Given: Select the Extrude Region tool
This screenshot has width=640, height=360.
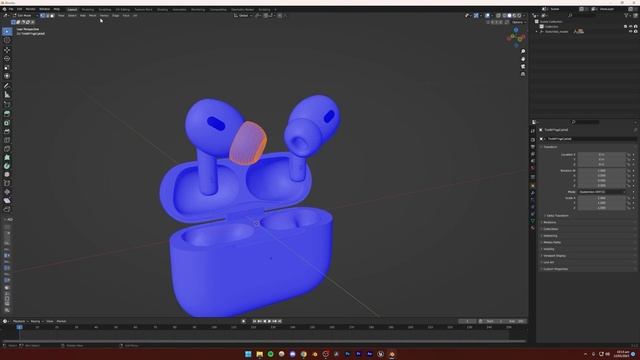Looking at the screenshot, I should 7,114.
